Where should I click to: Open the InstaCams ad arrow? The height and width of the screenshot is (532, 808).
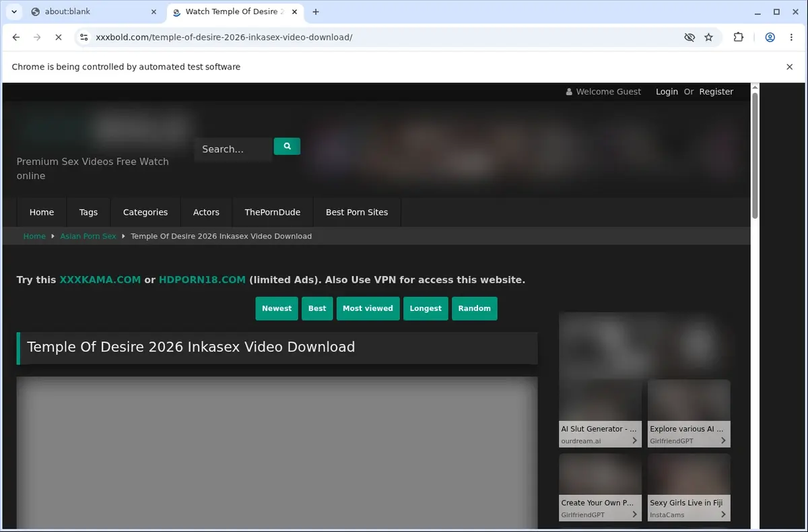(x=723, y=514)
